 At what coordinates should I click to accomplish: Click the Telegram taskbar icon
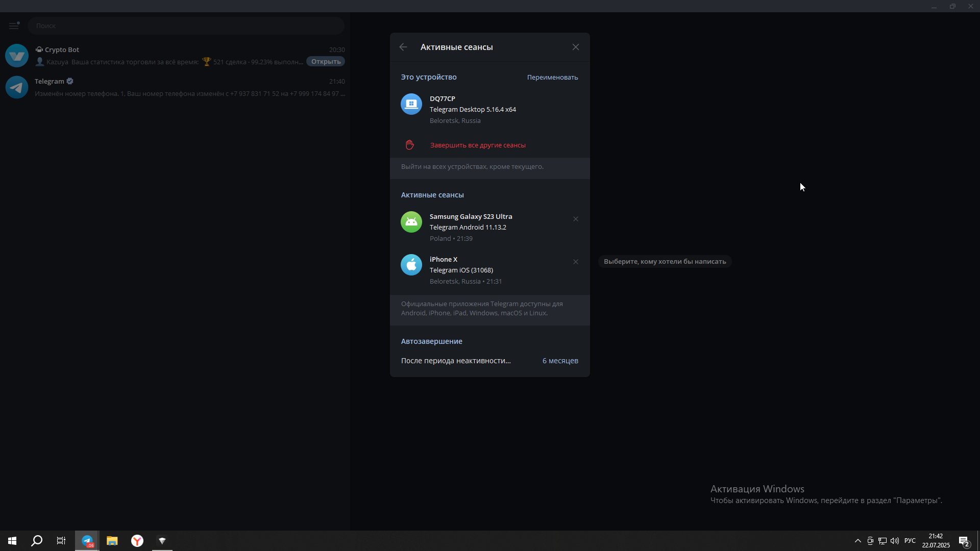click(87, 541)
